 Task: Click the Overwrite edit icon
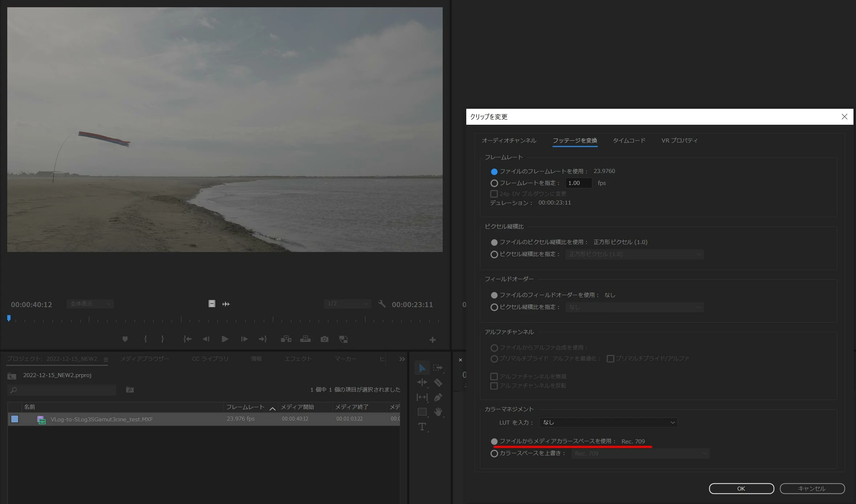305,339
